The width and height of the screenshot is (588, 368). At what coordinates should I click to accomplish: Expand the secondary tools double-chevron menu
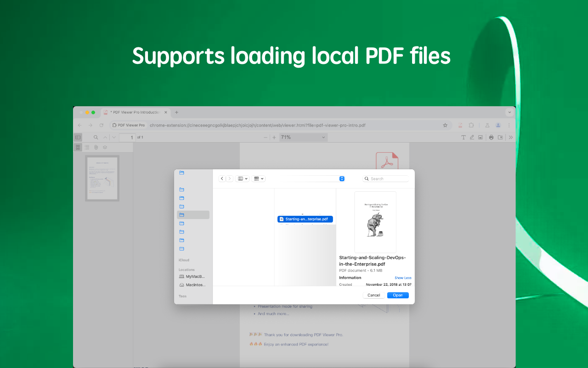511,137
